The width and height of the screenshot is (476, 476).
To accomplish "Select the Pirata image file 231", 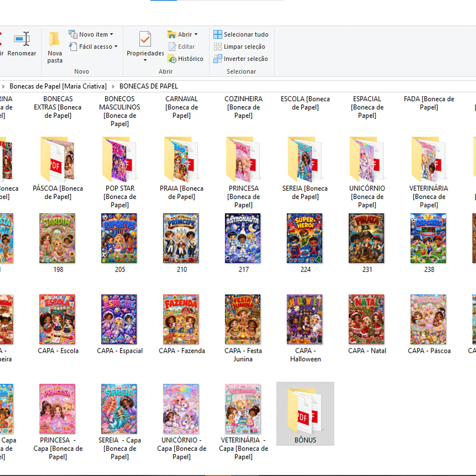I will (x=367, y=238).
